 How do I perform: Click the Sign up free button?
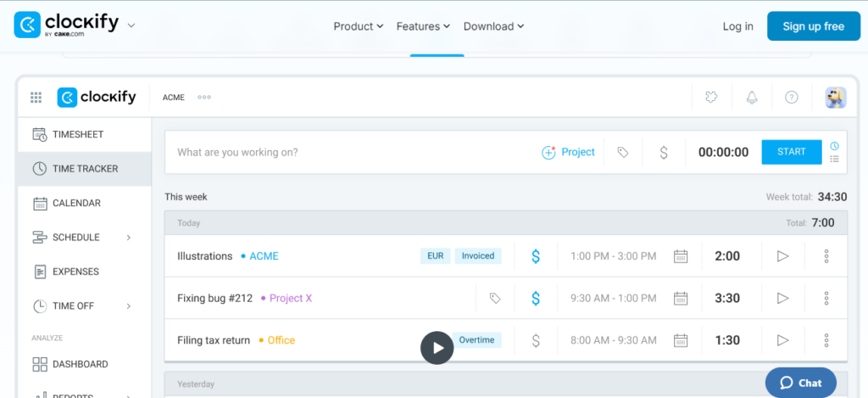click(x=813, y=26)
